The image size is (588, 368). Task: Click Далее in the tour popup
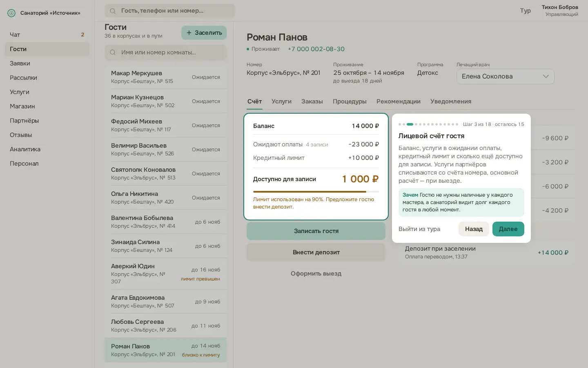click(508, 229)
